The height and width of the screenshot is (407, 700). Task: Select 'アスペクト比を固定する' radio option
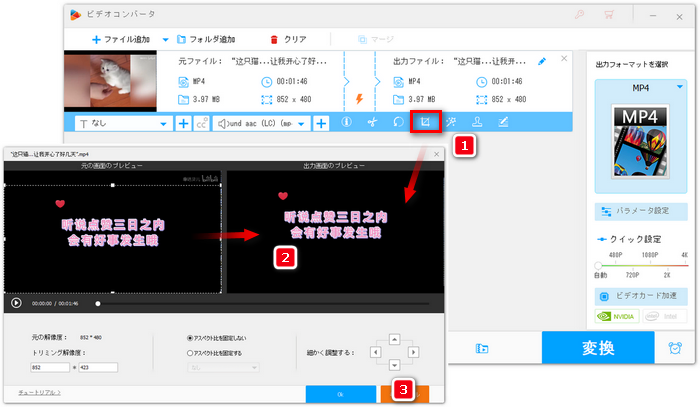tap(190, 353)
